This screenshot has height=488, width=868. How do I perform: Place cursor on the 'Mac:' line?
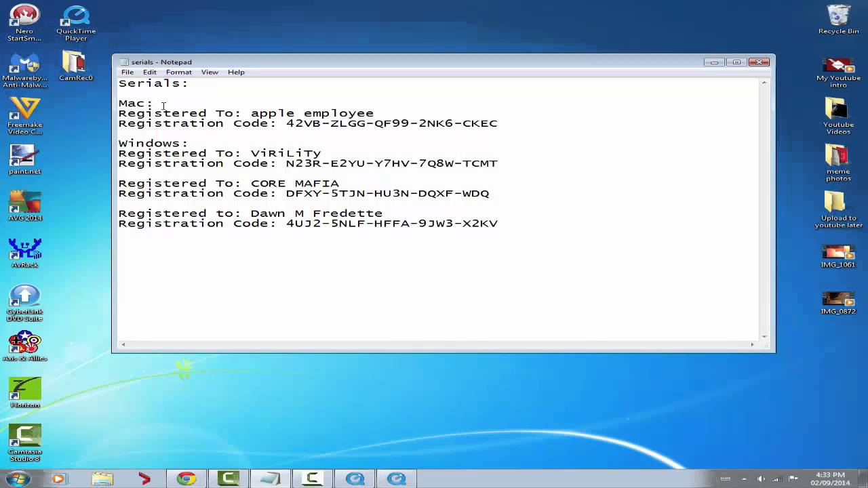pyautogui.click(x=136, y=103)
